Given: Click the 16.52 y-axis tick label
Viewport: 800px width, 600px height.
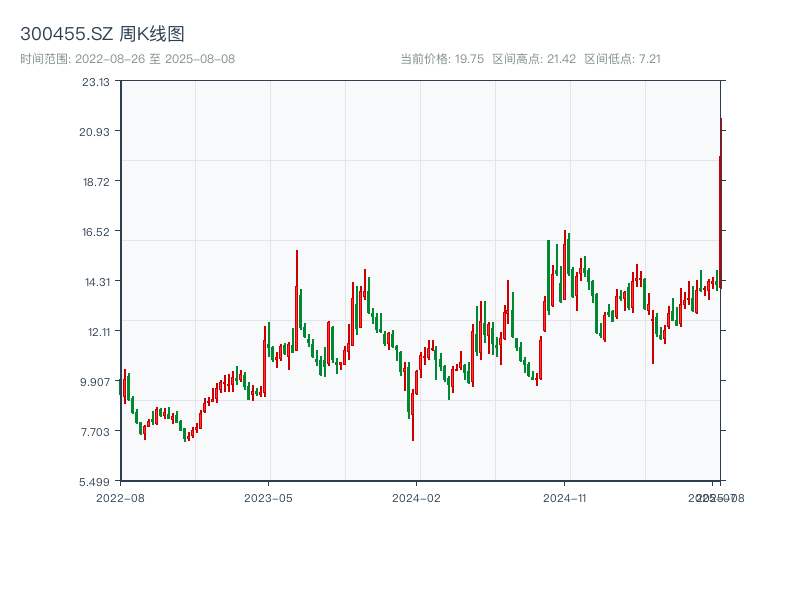Looking at the screenshot, I should (x=96, y=232).
